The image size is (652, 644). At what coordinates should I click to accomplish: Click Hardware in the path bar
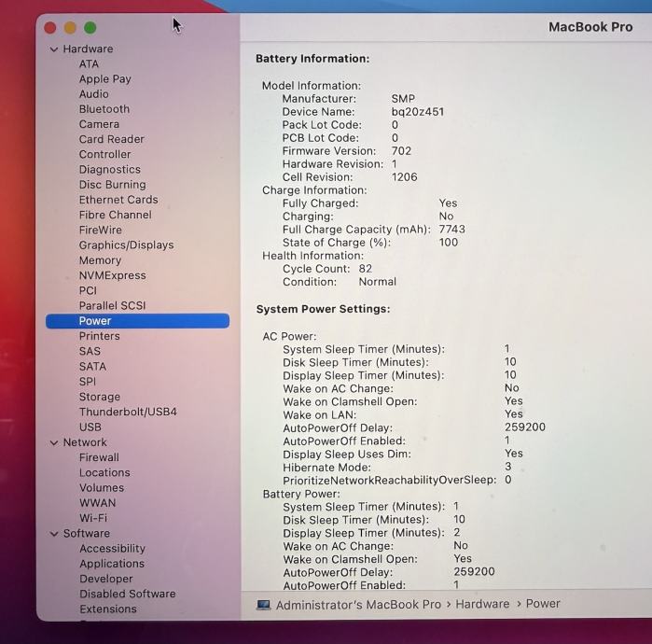point(482,604)
